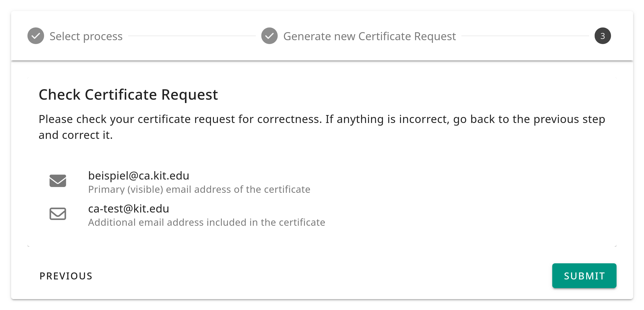Select the ca-test@kit.edu email address

coord(129,209)
